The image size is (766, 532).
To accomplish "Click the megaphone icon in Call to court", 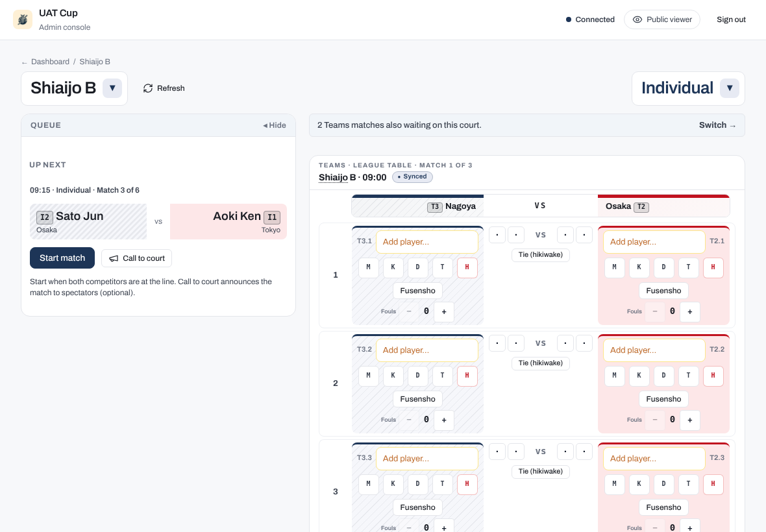I will [x=114, y=258].
